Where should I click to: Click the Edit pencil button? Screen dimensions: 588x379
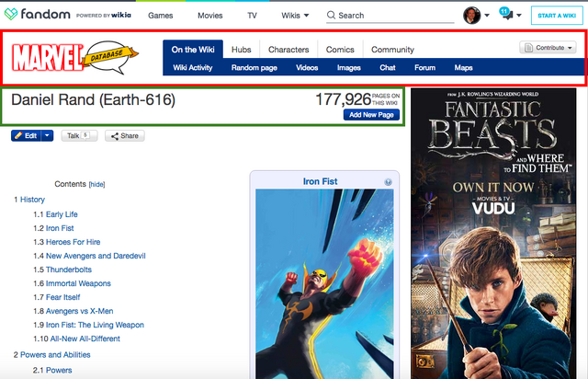(26, 135)
